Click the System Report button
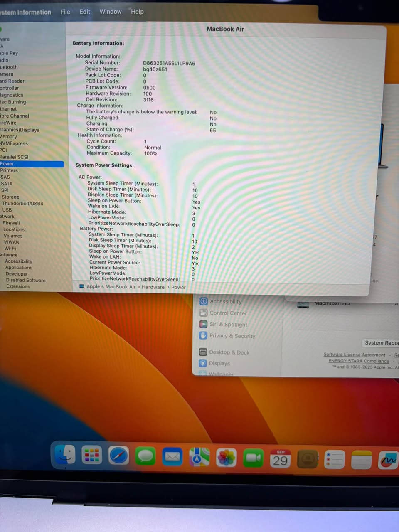This screenshot has height=532, width=399. pos(381,343)
